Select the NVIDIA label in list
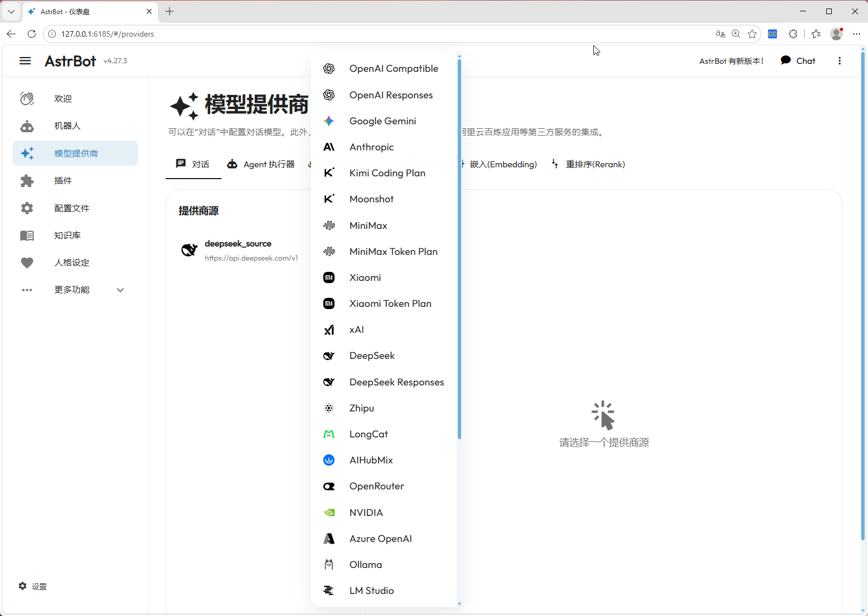 click(x=366, y=513)
